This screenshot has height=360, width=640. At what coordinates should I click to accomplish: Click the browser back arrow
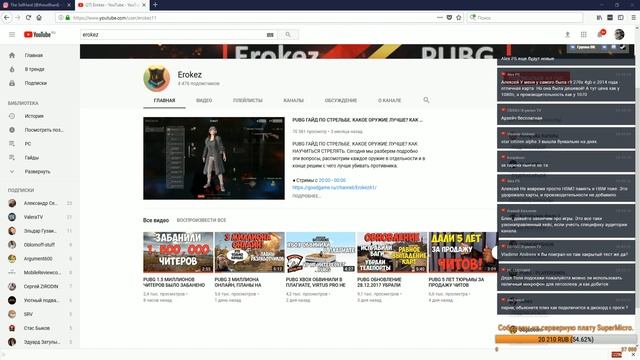(x=7, y=18)
